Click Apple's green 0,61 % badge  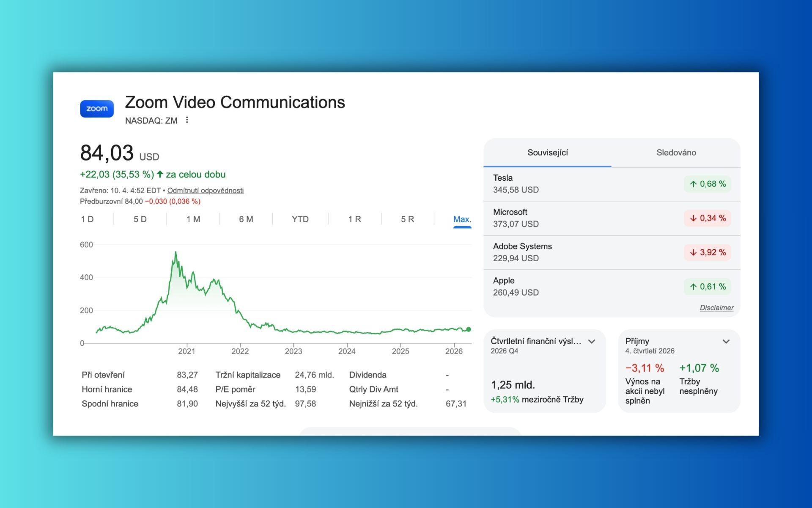coord(707,287)
